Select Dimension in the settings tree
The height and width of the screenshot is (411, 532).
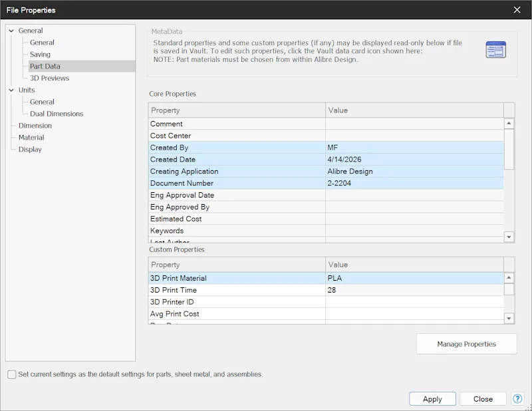pyautogui.click(x=35, y=126)
